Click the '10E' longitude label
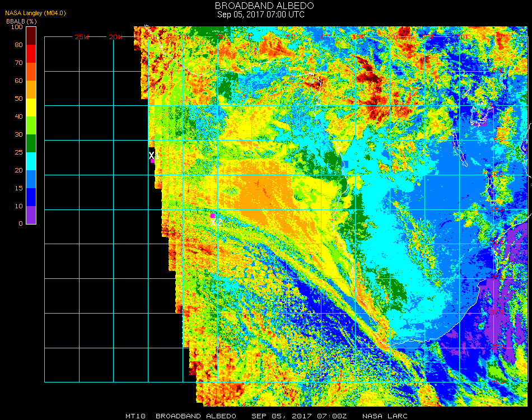The image size is (532, 420). tap(324, 37)
